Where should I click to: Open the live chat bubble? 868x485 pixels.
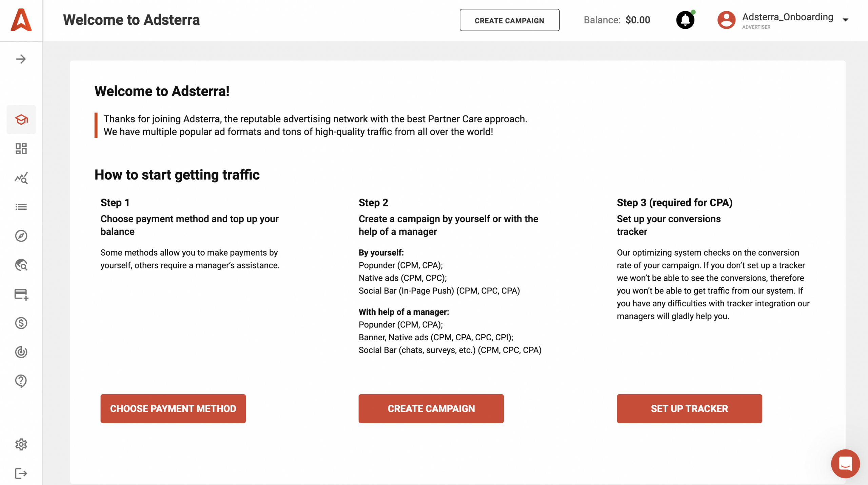click(x=845, y=464)
